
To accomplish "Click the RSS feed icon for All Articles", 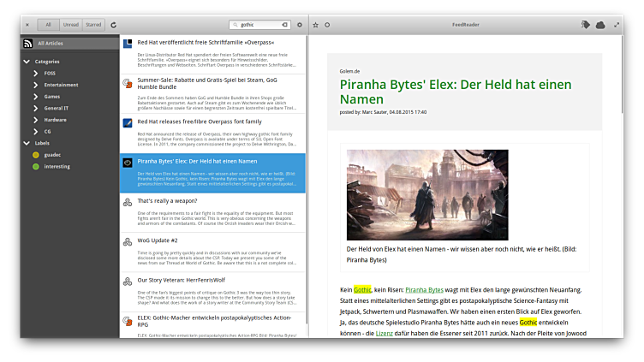I will click(x=28, y=44).
